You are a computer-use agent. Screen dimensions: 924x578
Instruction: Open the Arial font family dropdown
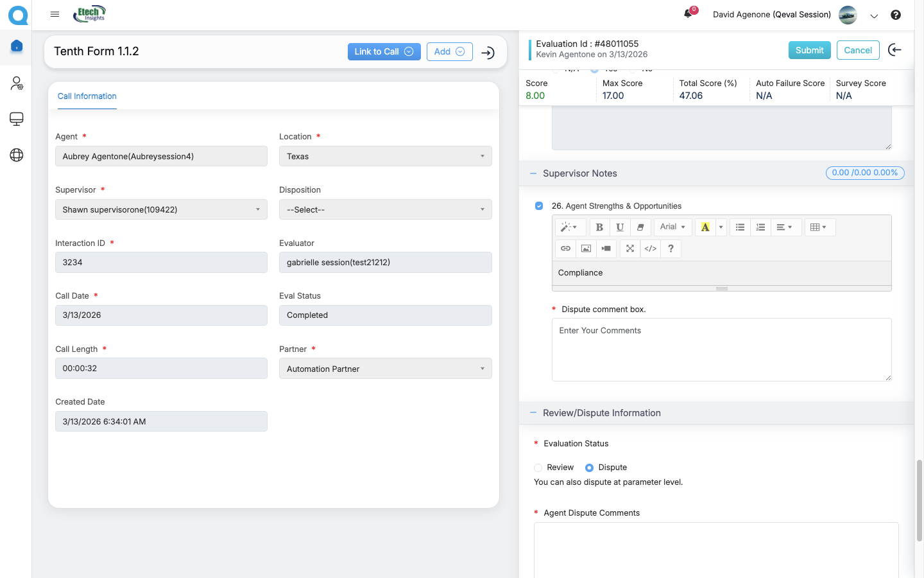672,227
